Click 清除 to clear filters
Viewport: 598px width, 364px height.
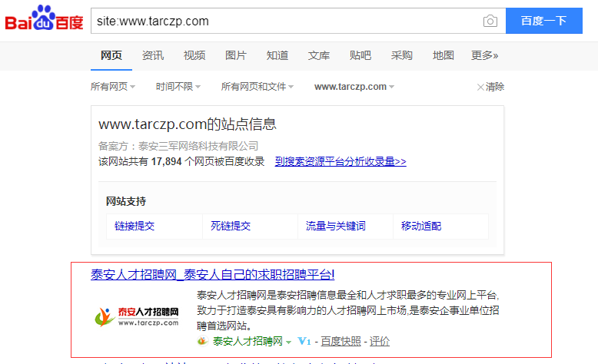click(495, 87)
